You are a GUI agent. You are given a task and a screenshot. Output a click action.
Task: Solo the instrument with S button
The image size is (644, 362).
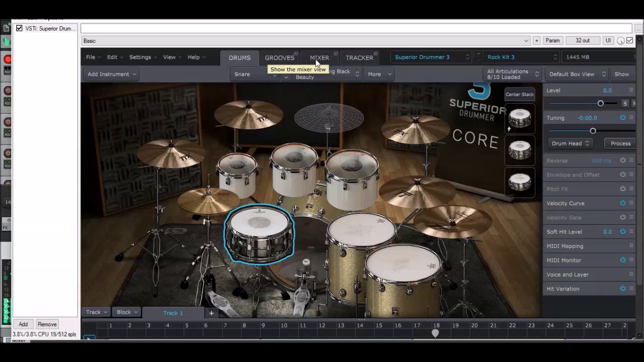coord(625,104)
